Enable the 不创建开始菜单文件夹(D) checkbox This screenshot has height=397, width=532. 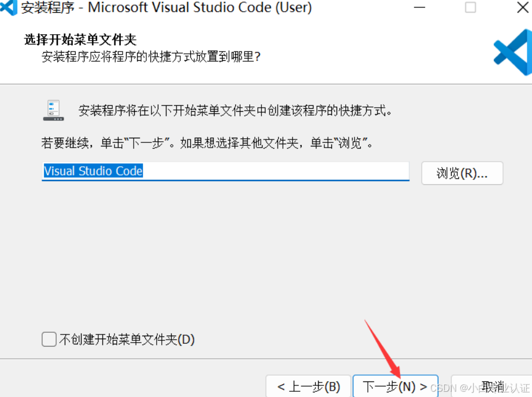(49, 340)
